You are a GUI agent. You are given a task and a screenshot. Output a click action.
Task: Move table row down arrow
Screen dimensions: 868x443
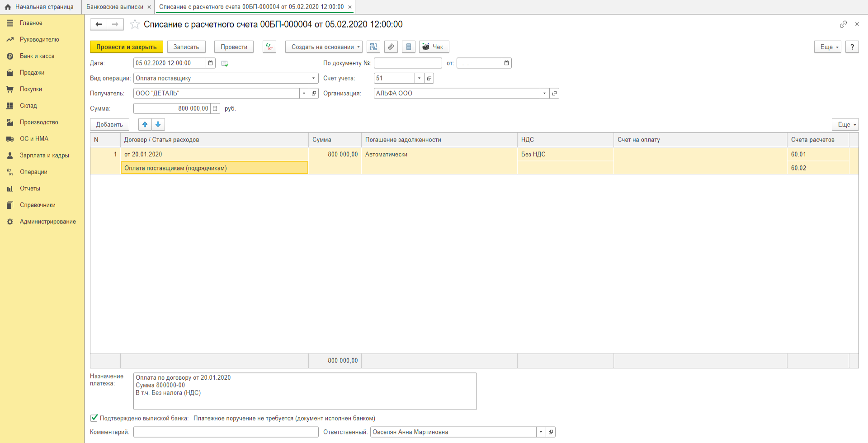tap(158, 124)
